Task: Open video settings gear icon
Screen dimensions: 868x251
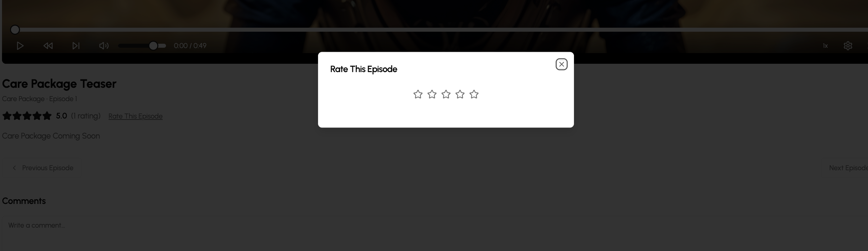Action: point(848,45)
